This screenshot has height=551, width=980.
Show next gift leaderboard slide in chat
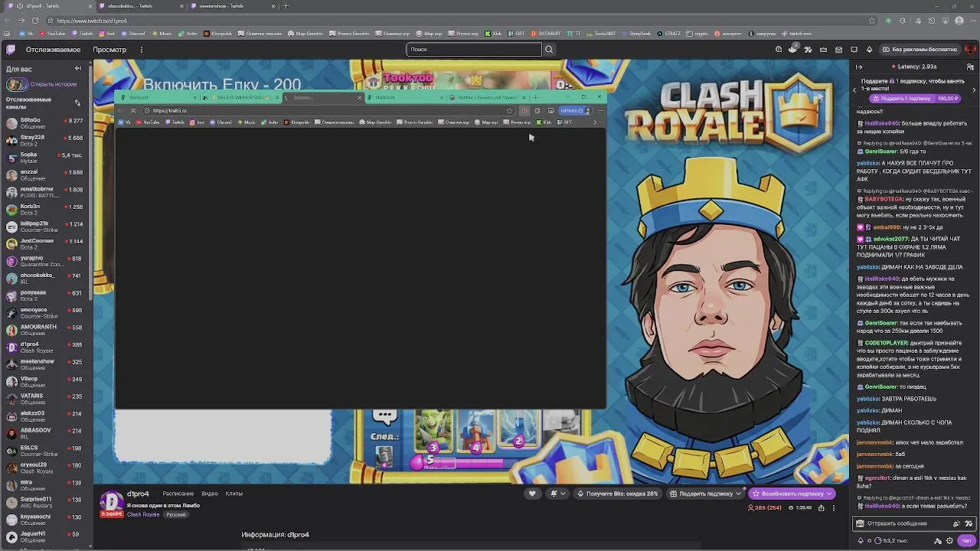click(x=974, y=90)
